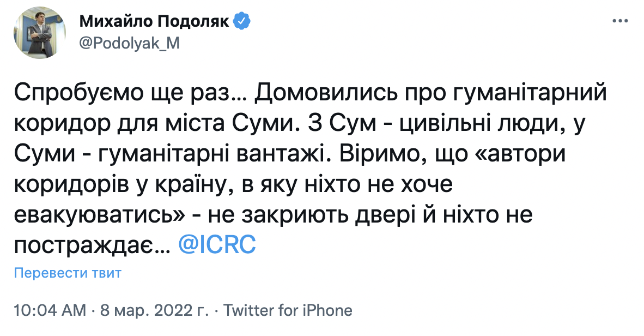Click Михайло Подоляк's profile avatar
Screen dimensions: 644x336
click(x=41, y=33)
